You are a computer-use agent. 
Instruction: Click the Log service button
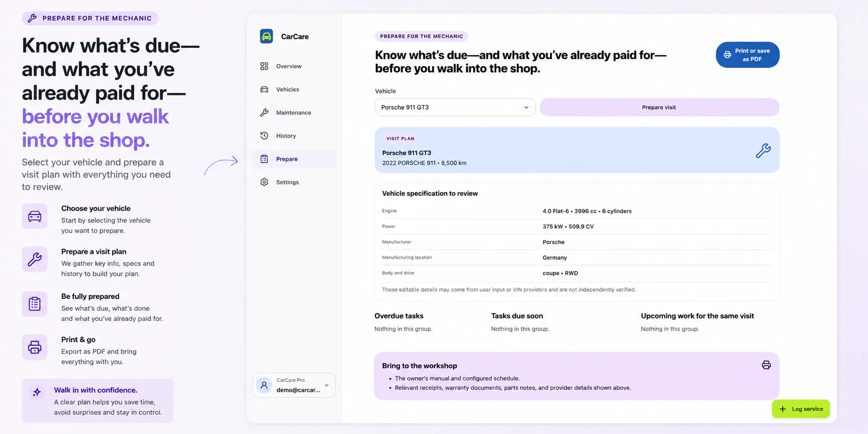[x=800, y=409]
